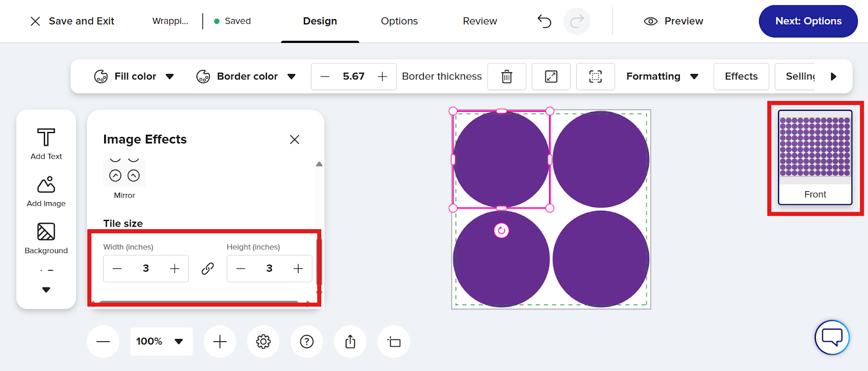Increase tile width with plus stepper
The height and width of the screenshot is (371, 868).
[175, 269]
